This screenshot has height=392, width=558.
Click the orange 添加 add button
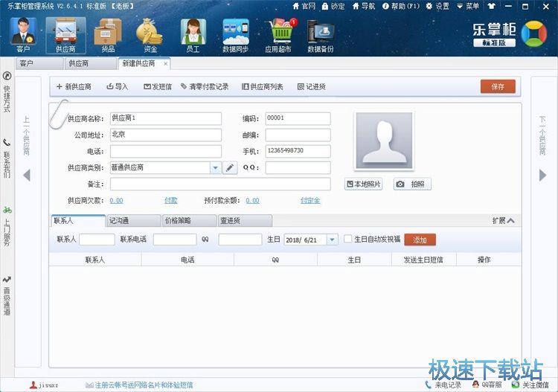point(420,240)
